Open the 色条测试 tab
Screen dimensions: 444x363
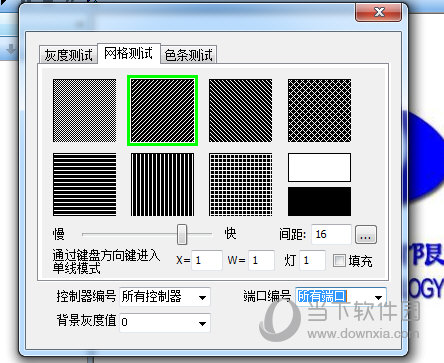(x=189, y=55)
